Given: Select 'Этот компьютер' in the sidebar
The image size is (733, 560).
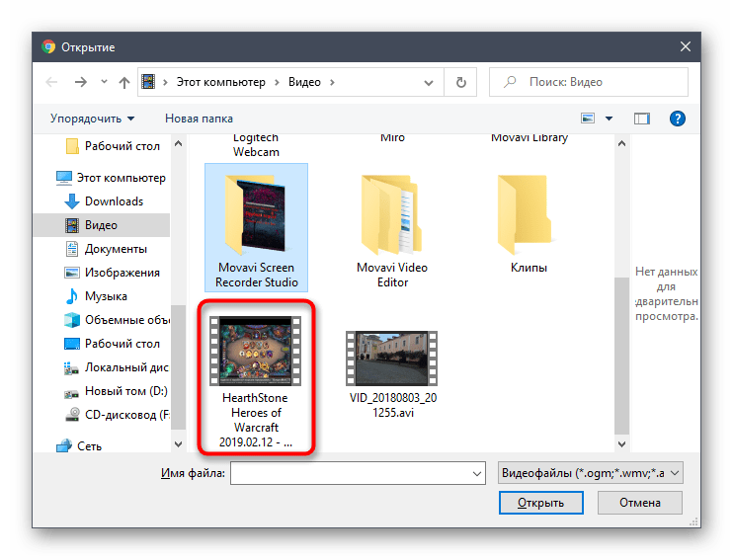Looking at the screenshot, I should point(112,178).
